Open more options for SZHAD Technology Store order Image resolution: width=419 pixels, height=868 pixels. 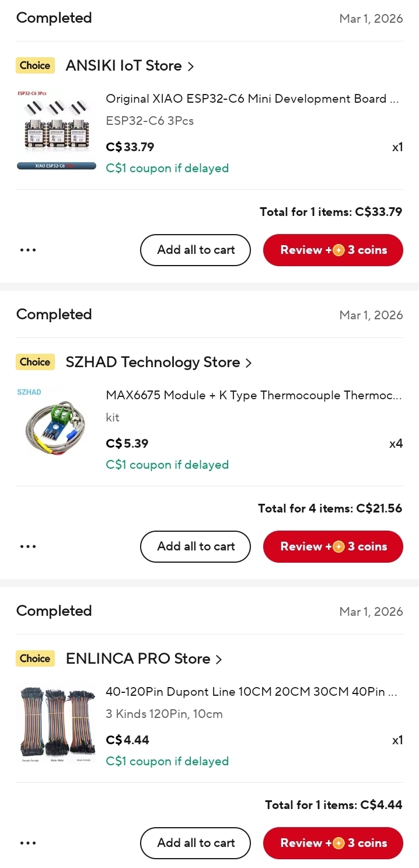tap(27, 546)
